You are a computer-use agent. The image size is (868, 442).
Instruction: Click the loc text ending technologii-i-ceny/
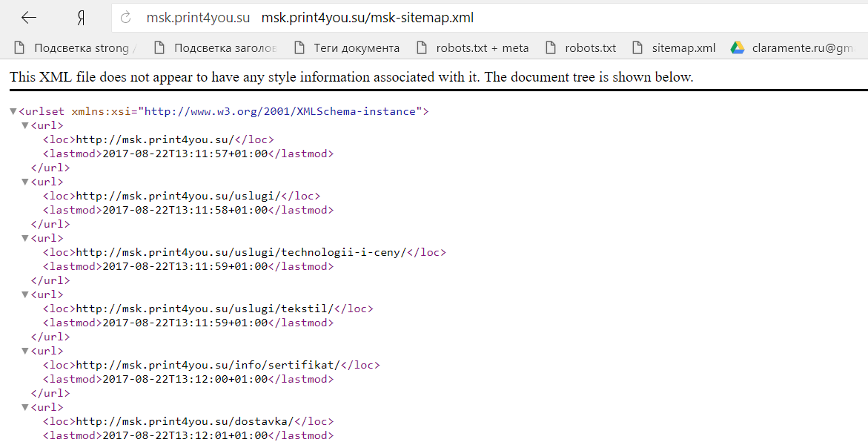tap(241, 253)
